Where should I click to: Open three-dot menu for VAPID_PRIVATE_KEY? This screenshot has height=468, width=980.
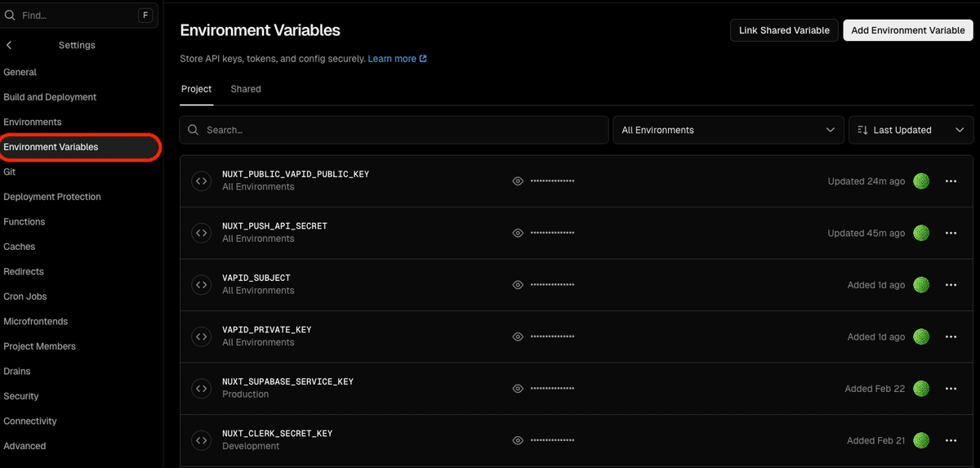[951, 337]
